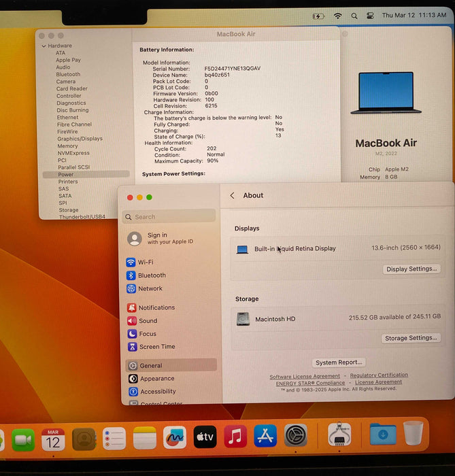Click the MacBook Air laptop image
The image size is (455, 476).
tap(386, 93)
